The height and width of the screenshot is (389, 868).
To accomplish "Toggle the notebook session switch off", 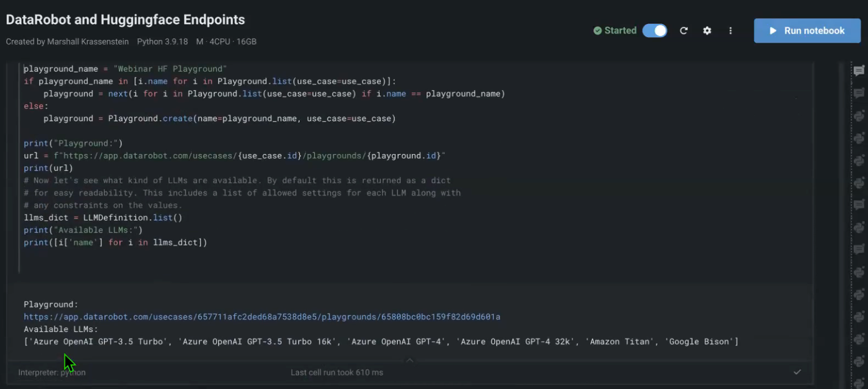I will 654,31.
